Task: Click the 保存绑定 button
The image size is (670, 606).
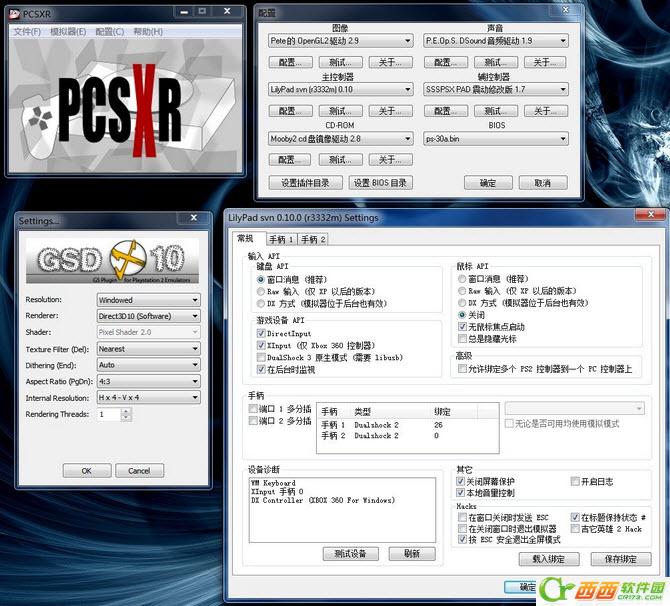Action: (x=621, y=559)
